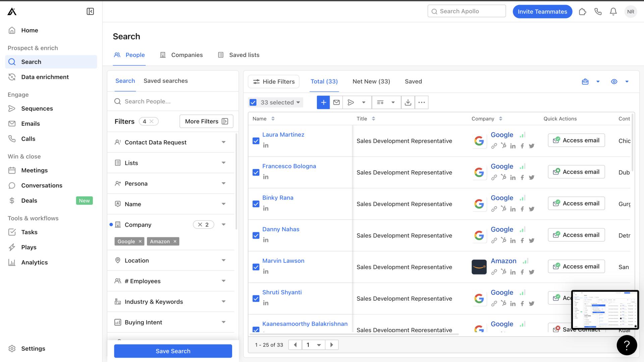Open the three-dot more actions menu
This screenshot has width=644, height=362.
coord(422,102)
